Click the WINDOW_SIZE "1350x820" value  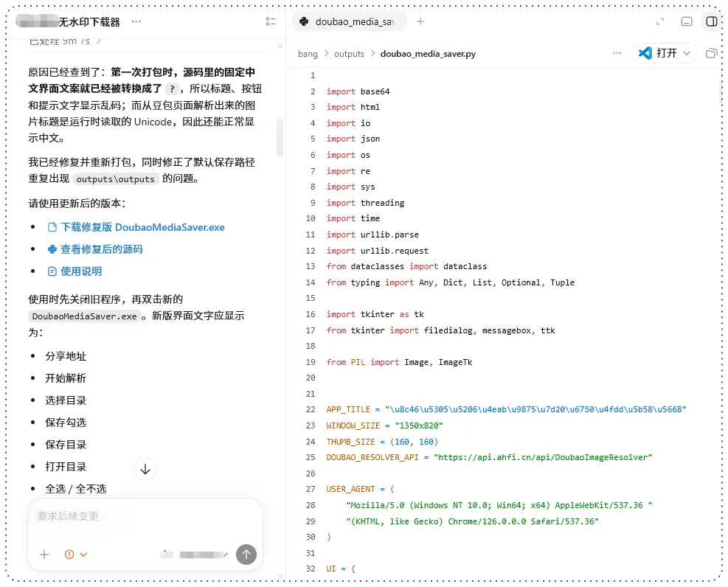click(419, 426)
